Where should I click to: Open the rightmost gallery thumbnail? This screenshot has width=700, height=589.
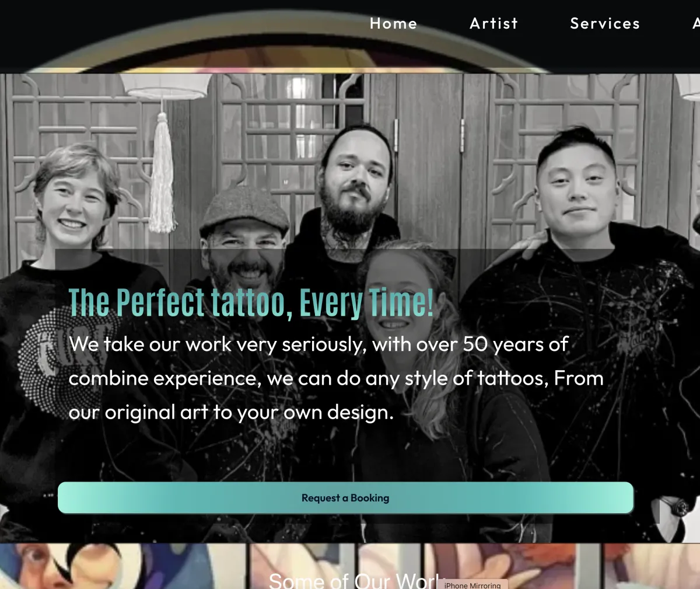coord(652,566)
